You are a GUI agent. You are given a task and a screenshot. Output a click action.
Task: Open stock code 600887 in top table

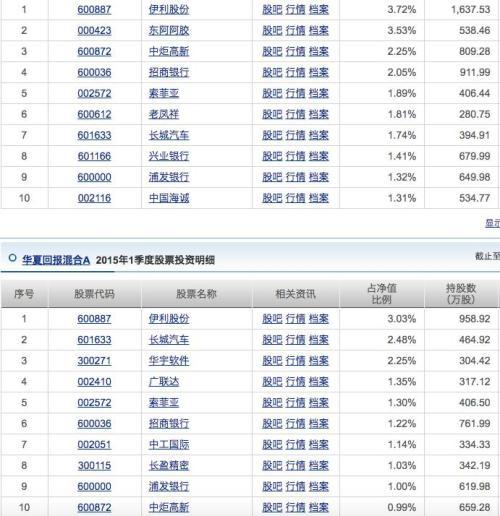pos(94,9)
